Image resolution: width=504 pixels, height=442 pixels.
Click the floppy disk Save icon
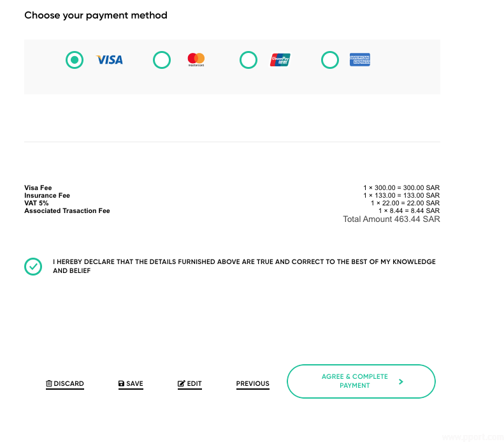[121, 384]
